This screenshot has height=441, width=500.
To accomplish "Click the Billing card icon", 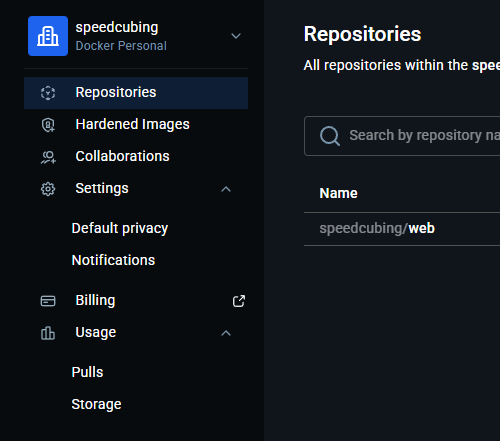I will [x=48, y=301].
